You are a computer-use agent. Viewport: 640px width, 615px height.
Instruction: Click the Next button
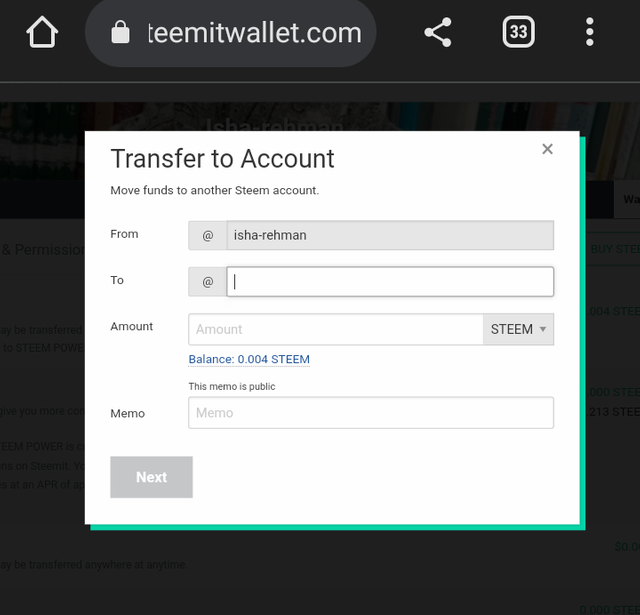151,477
